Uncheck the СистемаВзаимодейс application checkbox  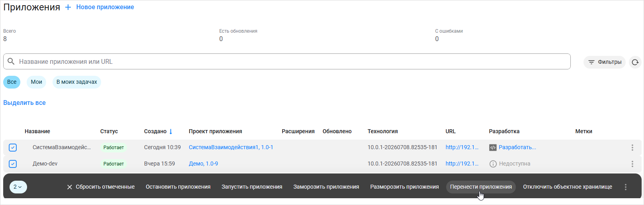coord(13,148)
